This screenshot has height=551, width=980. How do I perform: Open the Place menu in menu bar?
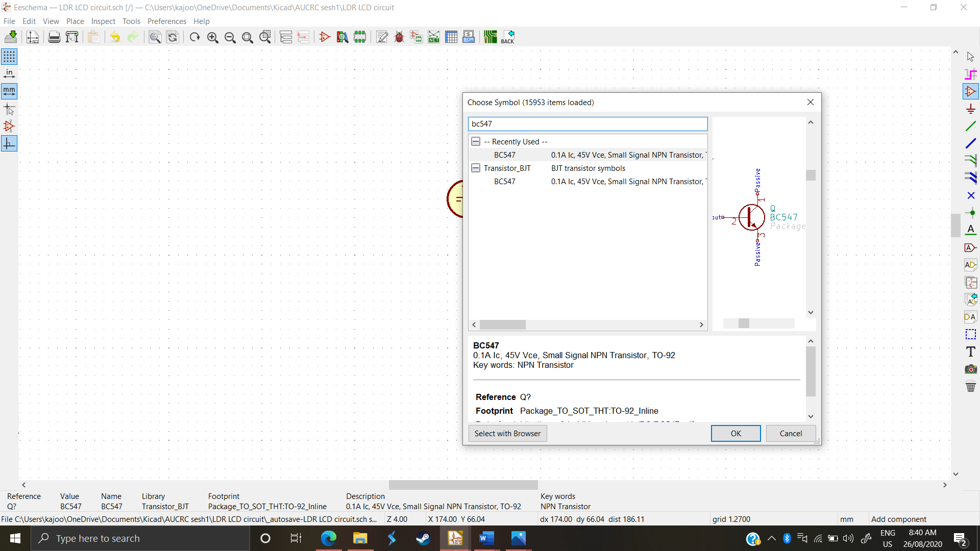[75, 21]
